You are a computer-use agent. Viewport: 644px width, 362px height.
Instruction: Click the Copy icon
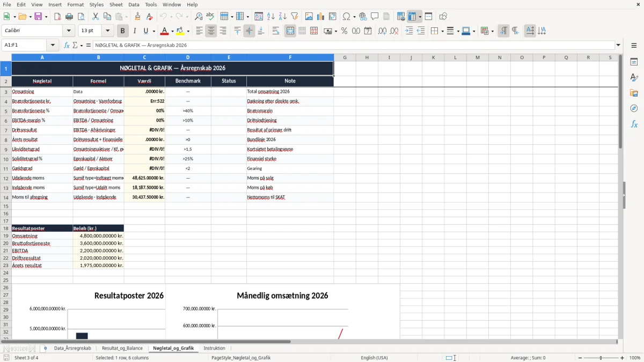coord(107,17)
